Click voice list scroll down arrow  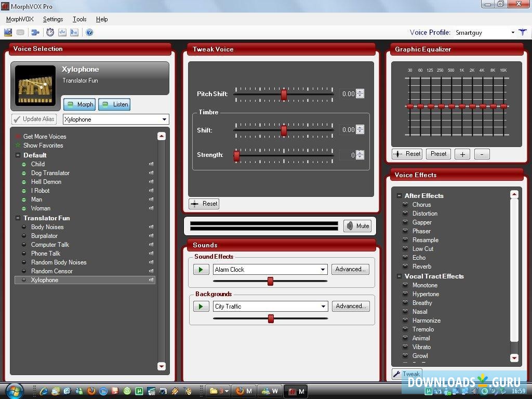pyautogui.click(x=162, y=366)
